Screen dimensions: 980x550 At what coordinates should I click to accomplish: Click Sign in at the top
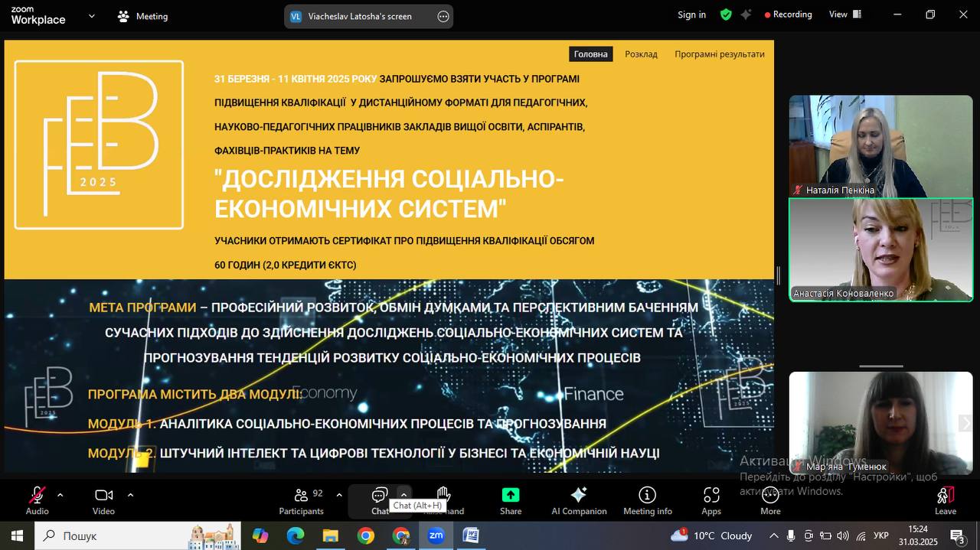pyautogui.click(x=691, y=15)
